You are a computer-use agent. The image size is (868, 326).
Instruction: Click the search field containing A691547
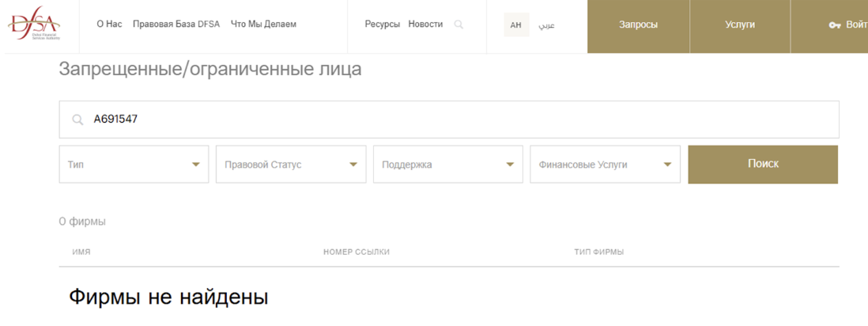[449, 119]
